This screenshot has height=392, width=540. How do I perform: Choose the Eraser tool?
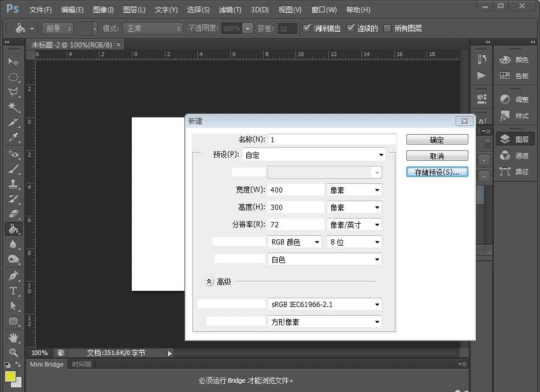click(13, 214)
